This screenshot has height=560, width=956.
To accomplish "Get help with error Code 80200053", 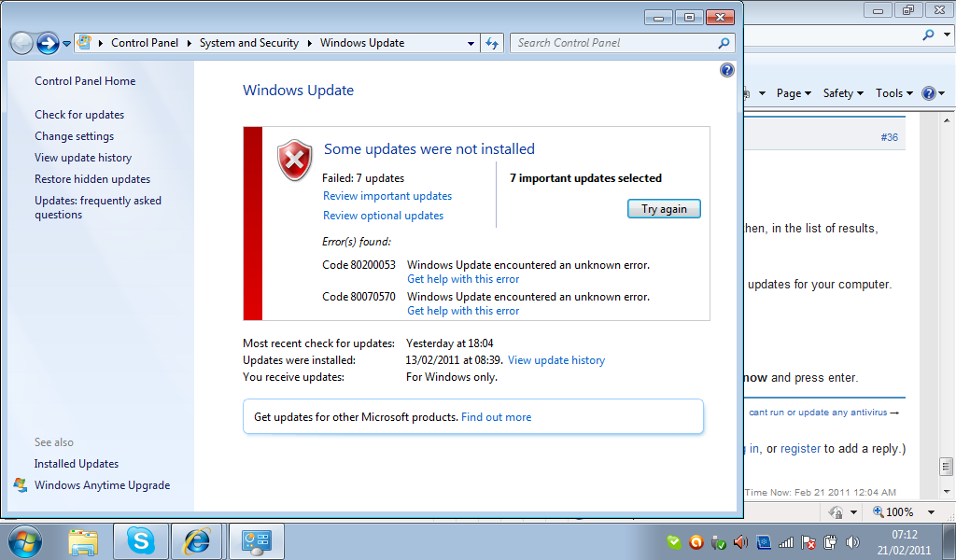I will coord(463,279).
